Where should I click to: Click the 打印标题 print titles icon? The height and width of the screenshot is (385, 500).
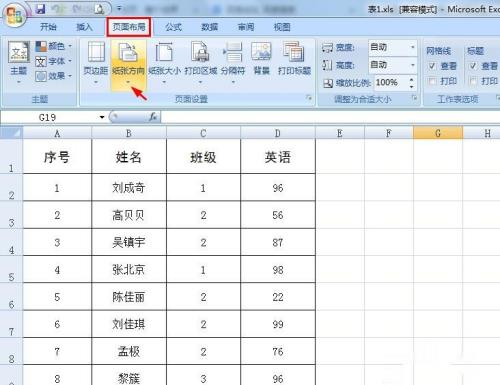pyautogui.click(x=294, y=52)
